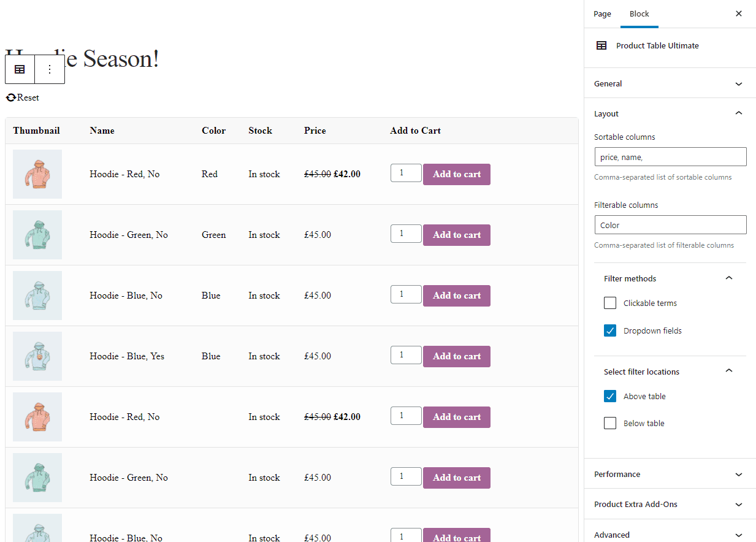Screen dimensions: 756x542
Task: Close the settings sidebar
Action: [x=738, y=13]
